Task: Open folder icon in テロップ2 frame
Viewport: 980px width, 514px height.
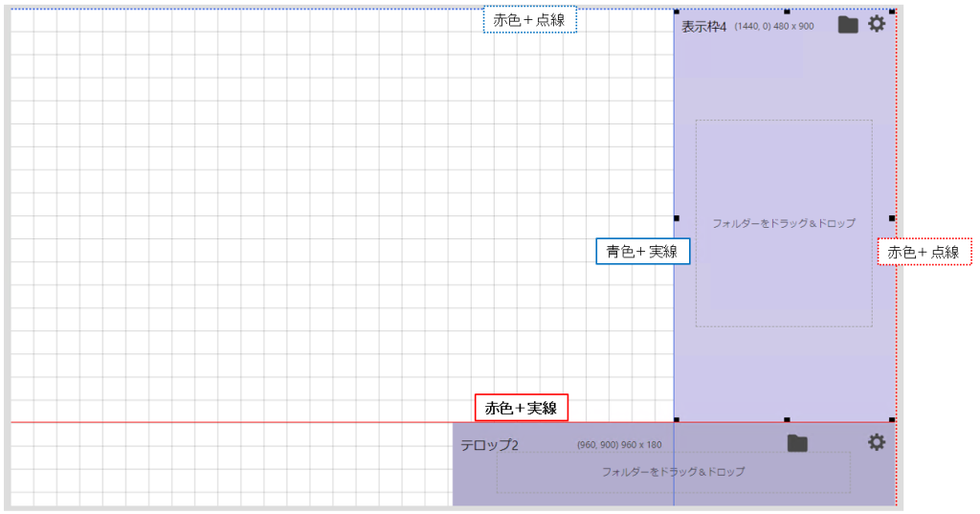Action: [x=797, y=443]
